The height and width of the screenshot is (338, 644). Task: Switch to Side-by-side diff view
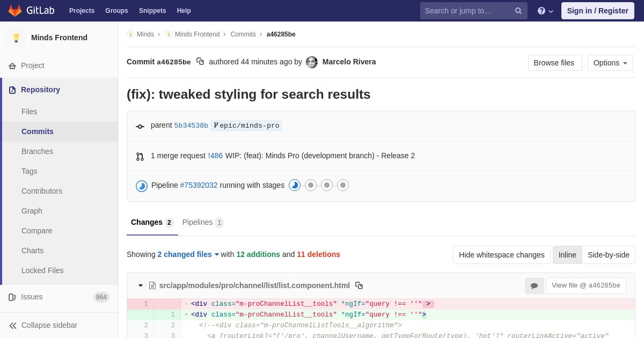tap(609, 255)
